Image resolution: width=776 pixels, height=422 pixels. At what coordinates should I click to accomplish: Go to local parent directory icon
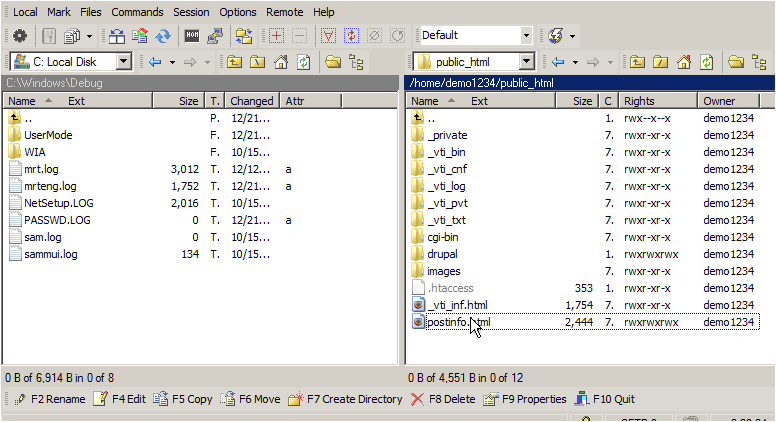coord(234,62)
